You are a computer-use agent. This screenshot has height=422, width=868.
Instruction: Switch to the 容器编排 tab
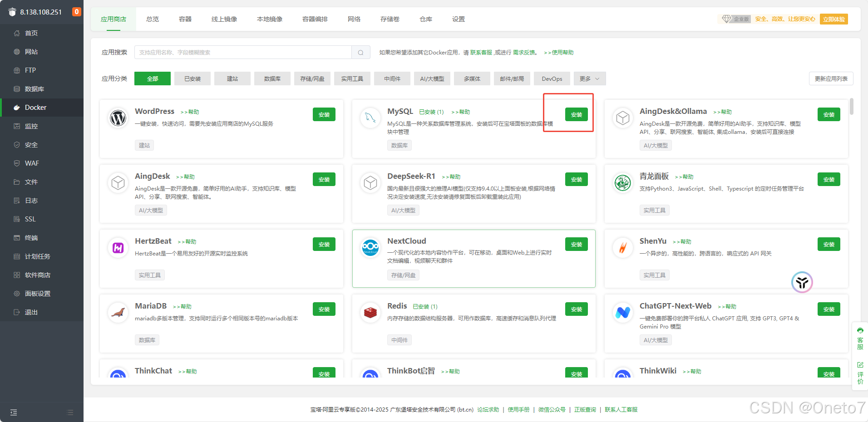click(315, 19)
